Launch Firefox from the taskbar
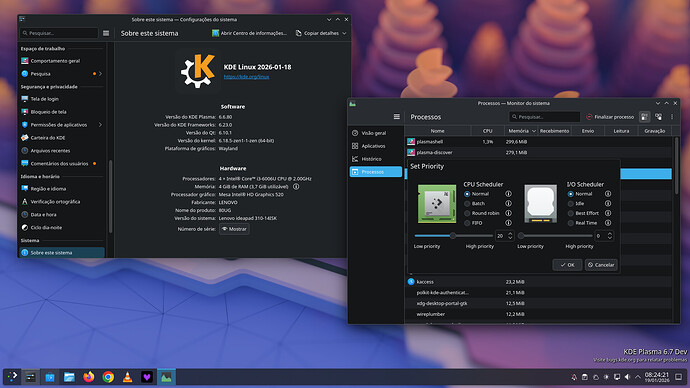Viewport: 690px width, 388px height. 88,377
